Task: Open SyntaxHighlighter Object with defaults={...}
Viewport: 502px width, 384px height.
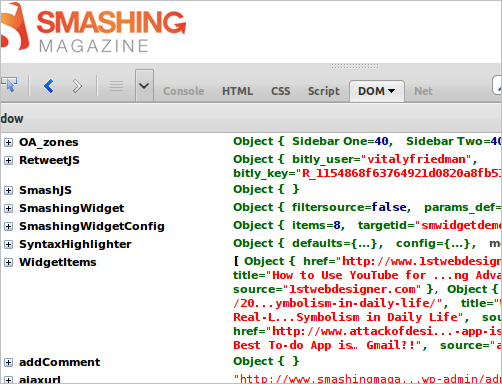Action: [367, 243]
